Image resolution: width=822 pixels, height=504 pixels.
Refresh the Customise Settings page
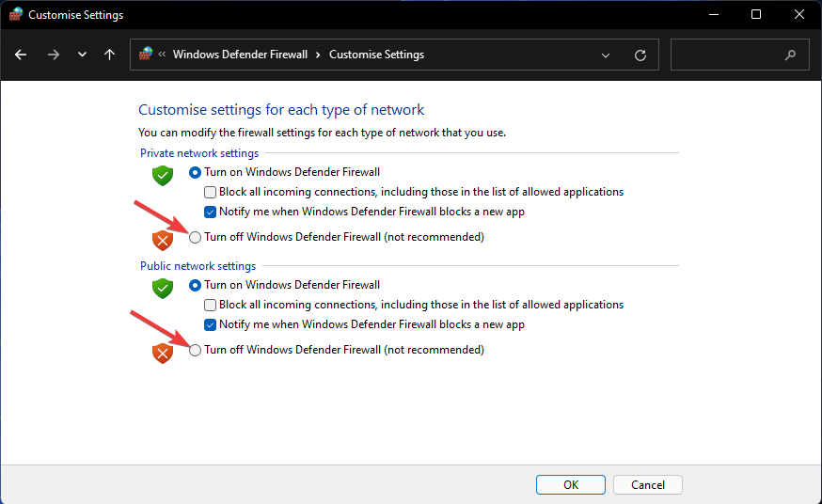pos(640,55)
